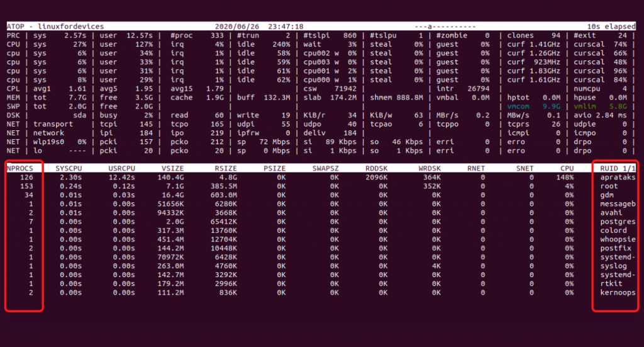The height and width of the screenshot is (347, 644).
Task: Click the slab value 174.2M
Action: pos(343,98)
